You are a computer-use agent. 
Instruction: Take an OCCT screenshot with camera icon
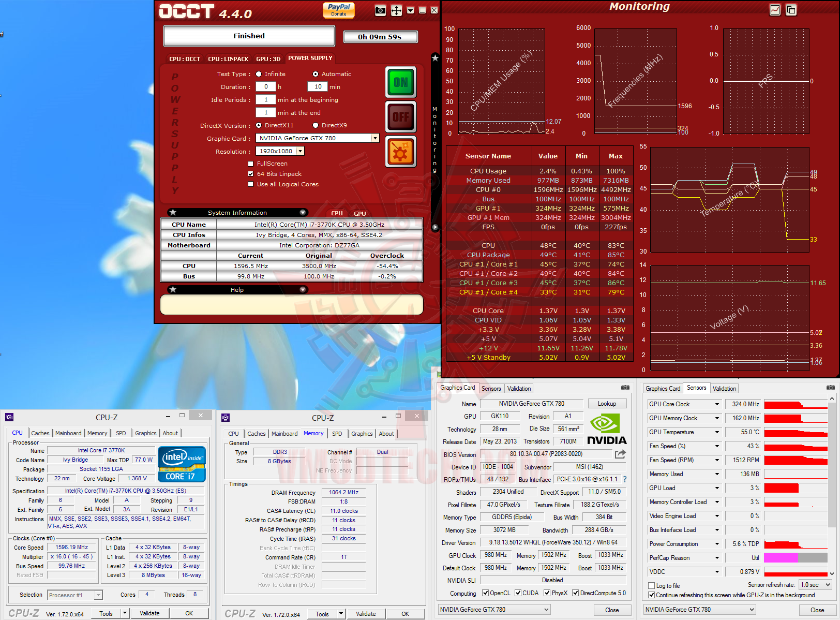coord(380,10)
